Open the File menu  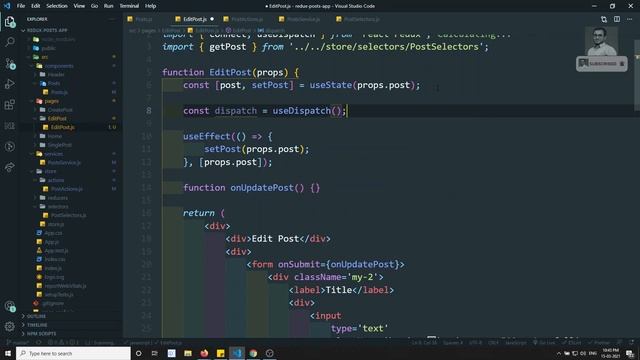[21, 6]
